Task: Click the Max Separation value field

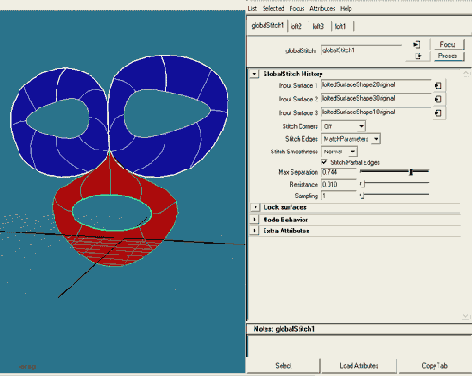Action: 339,172
